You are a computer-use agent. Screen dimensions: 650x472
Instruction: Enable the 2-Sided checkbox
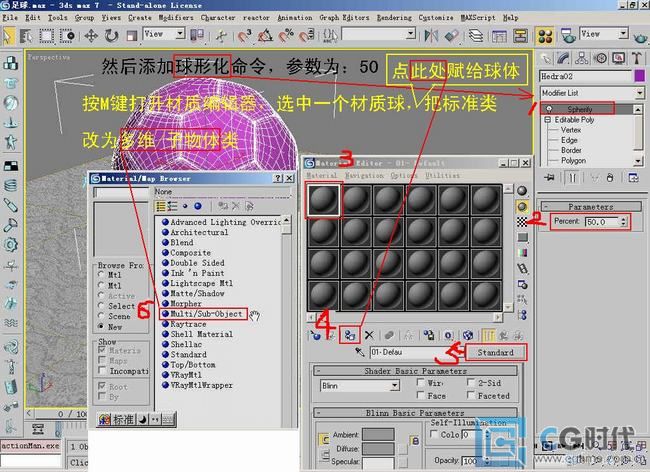(x=471, y=382)
